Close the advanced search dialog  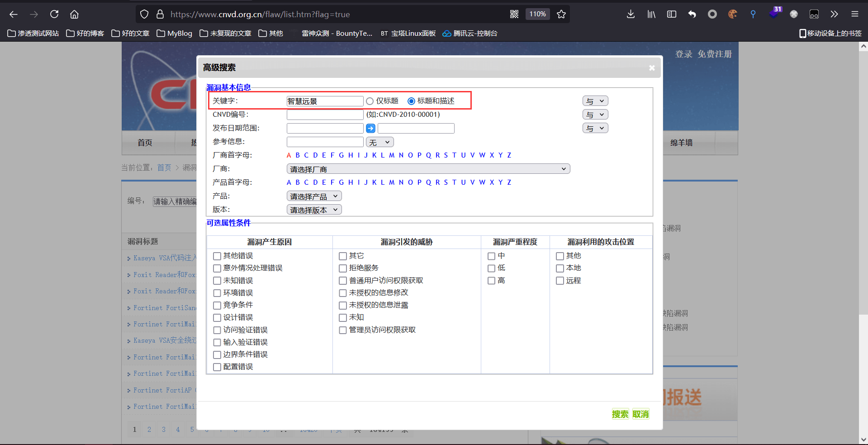652,68
